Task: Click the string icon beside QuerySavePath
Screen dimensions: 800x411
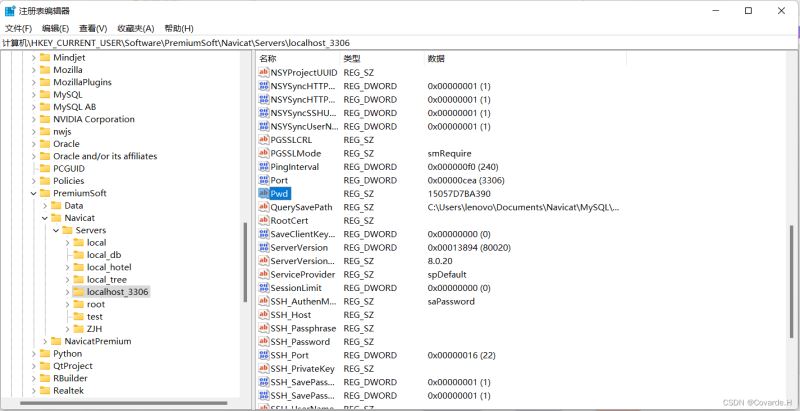Action: pyautogui.click(x=264, y=207)
